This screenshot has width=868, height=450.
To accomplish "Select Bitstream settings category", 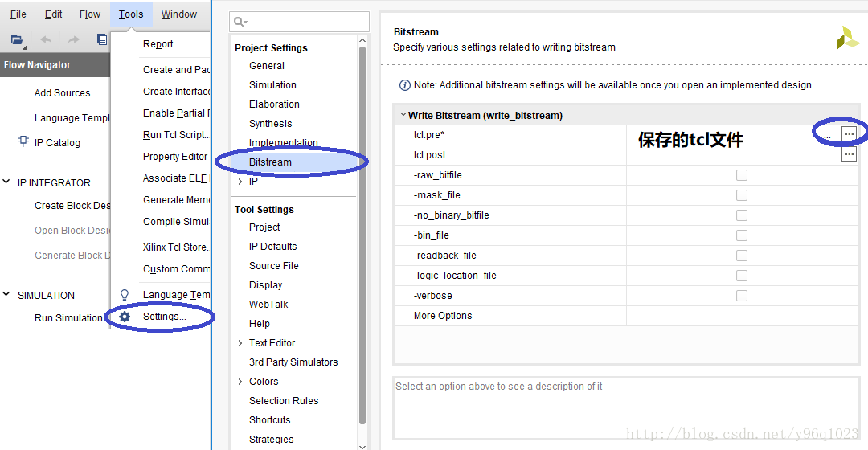I will 270,162.
